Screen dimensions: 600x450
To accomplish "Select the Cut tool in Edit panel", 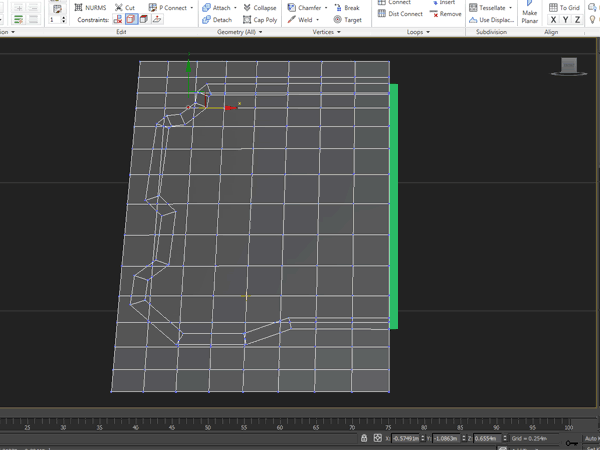I will (x=124, y=7).
